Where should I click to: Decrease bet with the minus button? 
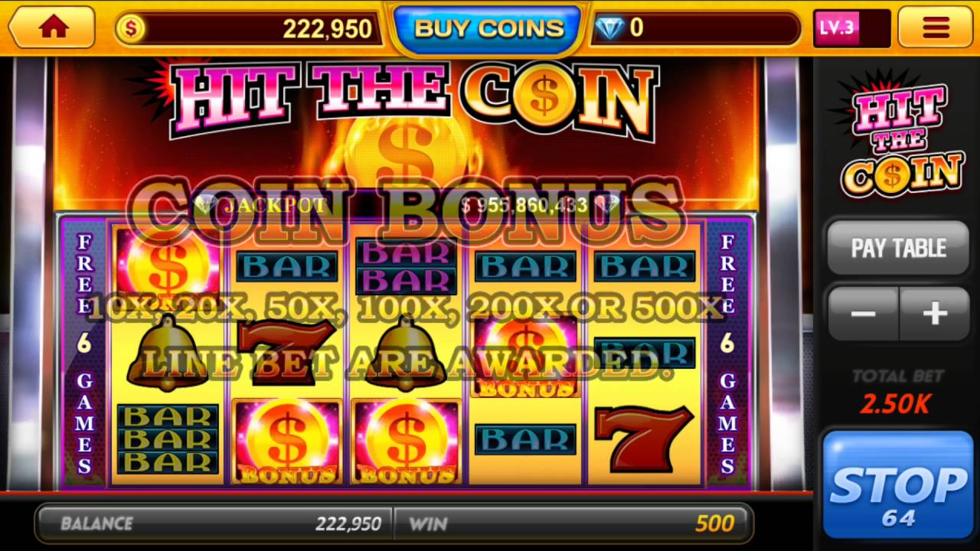point(863,314)
